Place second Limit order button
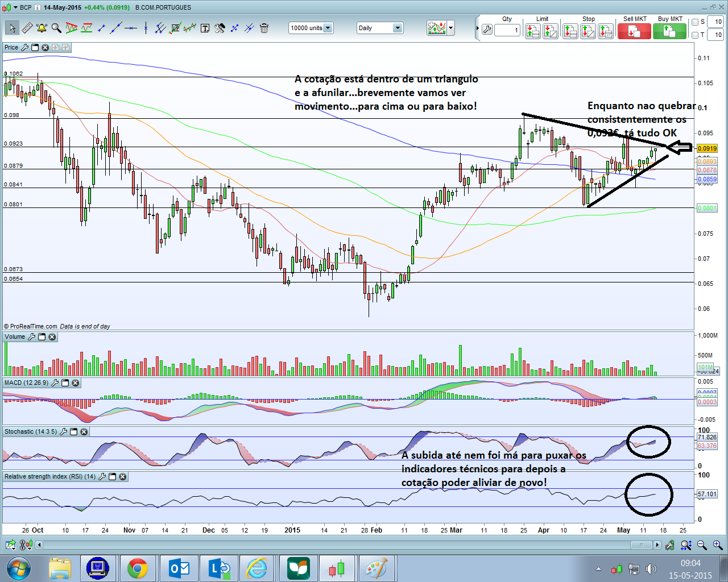Viewport: 728px width, 582px height. tap(551, 31)
